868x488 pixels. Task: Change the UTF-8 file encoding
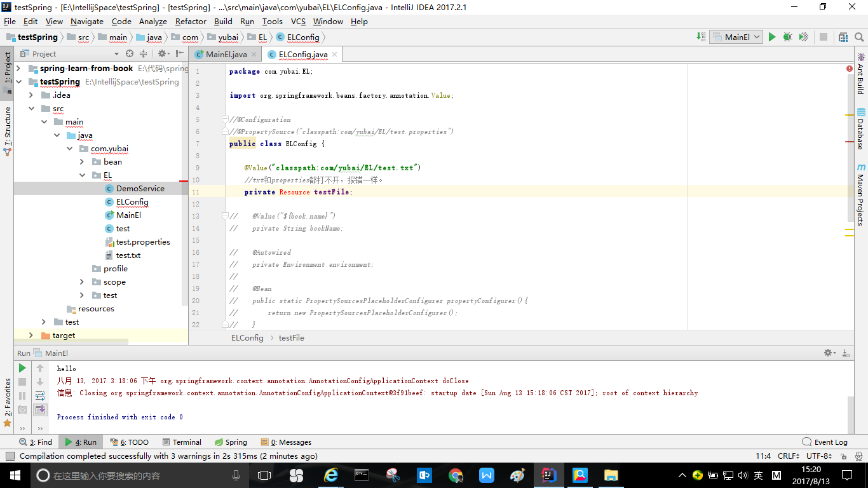(819, 456)
